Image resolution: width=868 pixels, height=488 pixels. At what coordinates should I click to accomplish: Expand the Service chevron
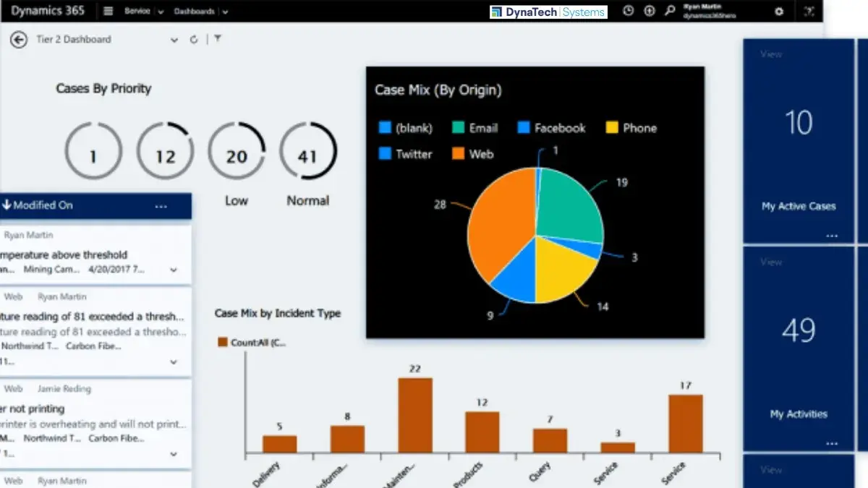160,12
